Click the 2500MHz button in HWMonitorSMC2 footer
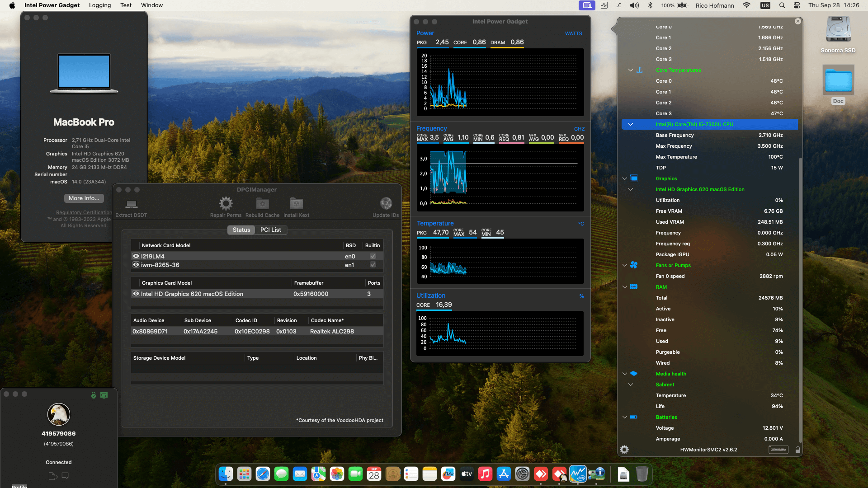Viewport: 868px width, 488px height. 778,450
